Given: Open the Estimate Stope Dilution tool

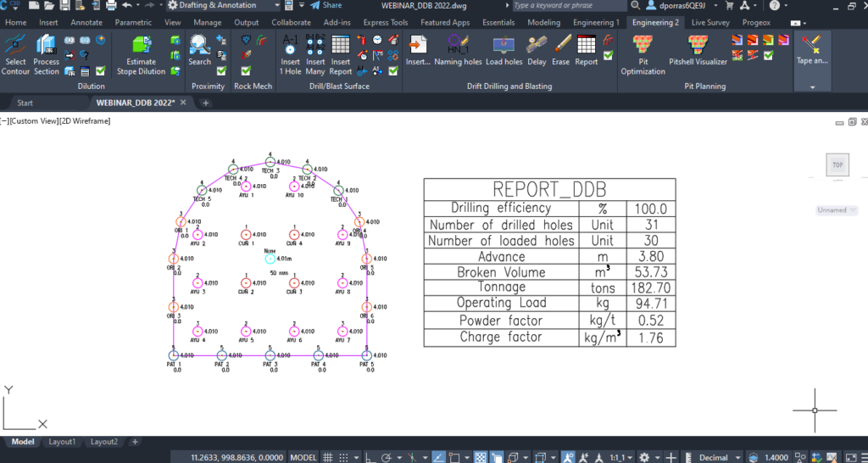Looking at the screenshot, I should click(141, 54).
